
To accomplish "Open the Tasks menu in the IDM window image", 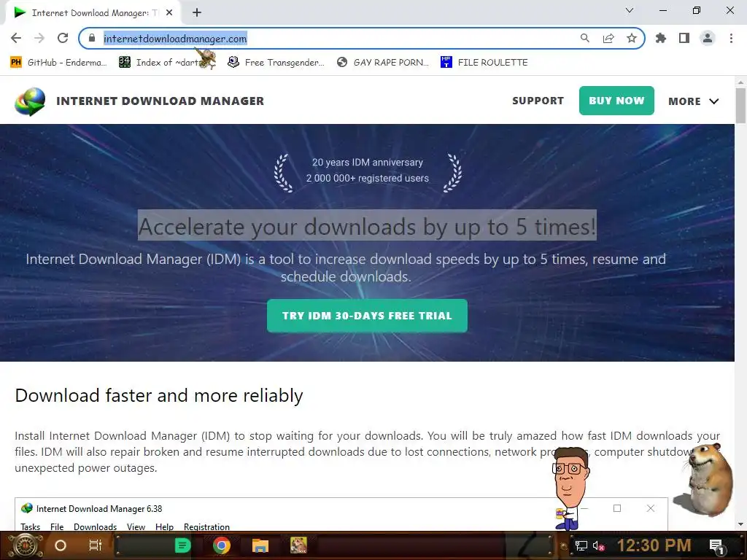I will coord(30,526).
